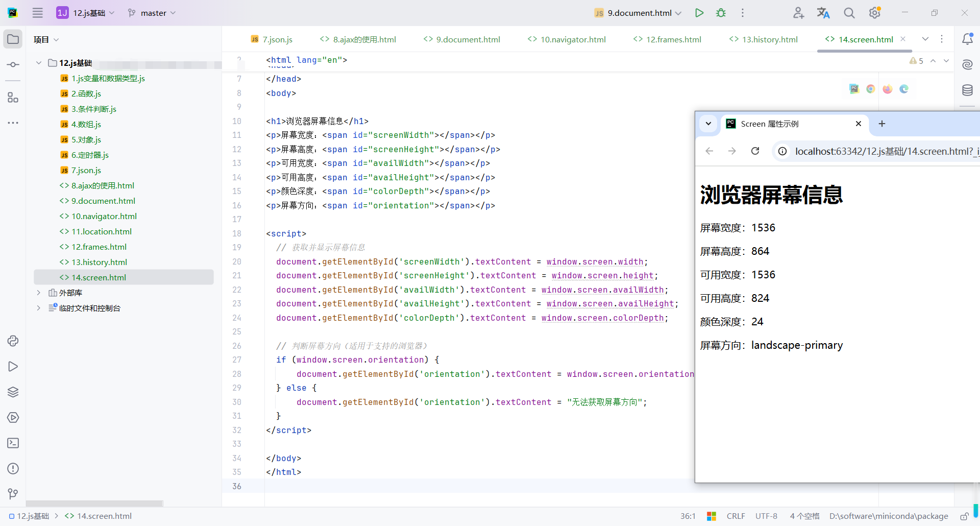
Task: Switch to 10.navigator.html editor tab
Action: point(567,39)
